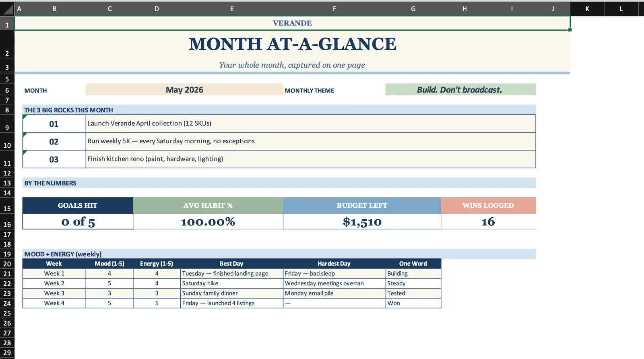Select column E header
644x359 pixels.
tap(232, 8)
